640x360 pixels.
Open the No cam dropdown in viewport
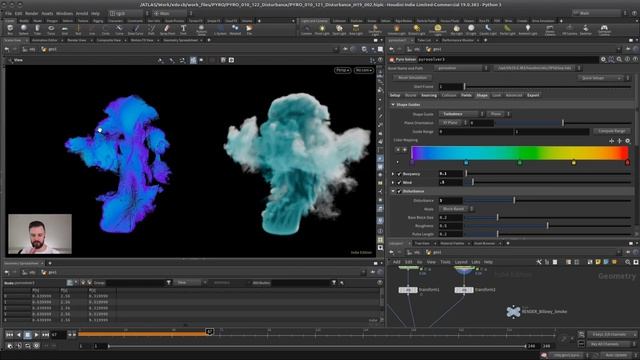pyautogui.click(x=364, y=70)
